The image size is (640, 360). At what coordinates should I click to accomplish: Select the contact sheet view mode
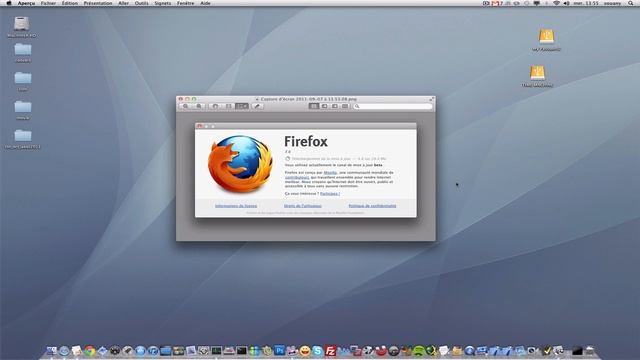coord(345,106)
